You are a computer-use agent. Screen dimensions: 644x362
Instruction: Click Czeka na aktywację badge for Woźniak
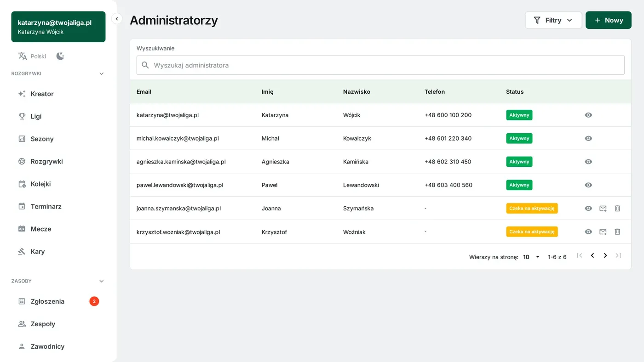[532, 232]
